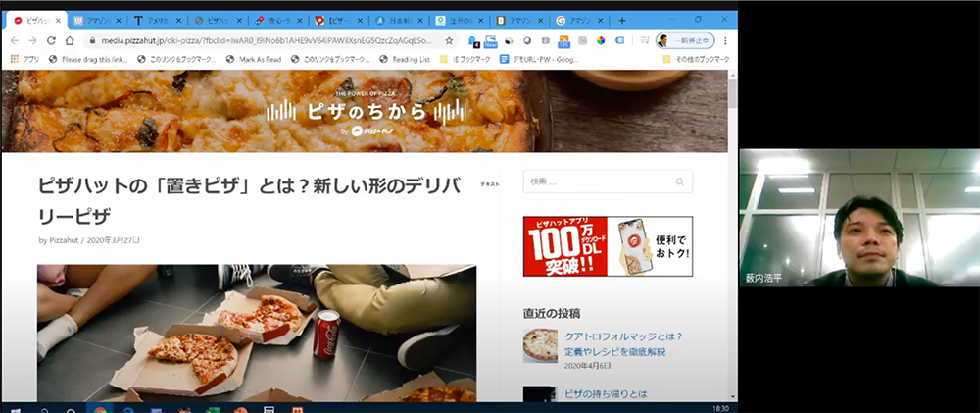Open the アプリ apps grid shortcut
The image size is (980, 413).
25,60
